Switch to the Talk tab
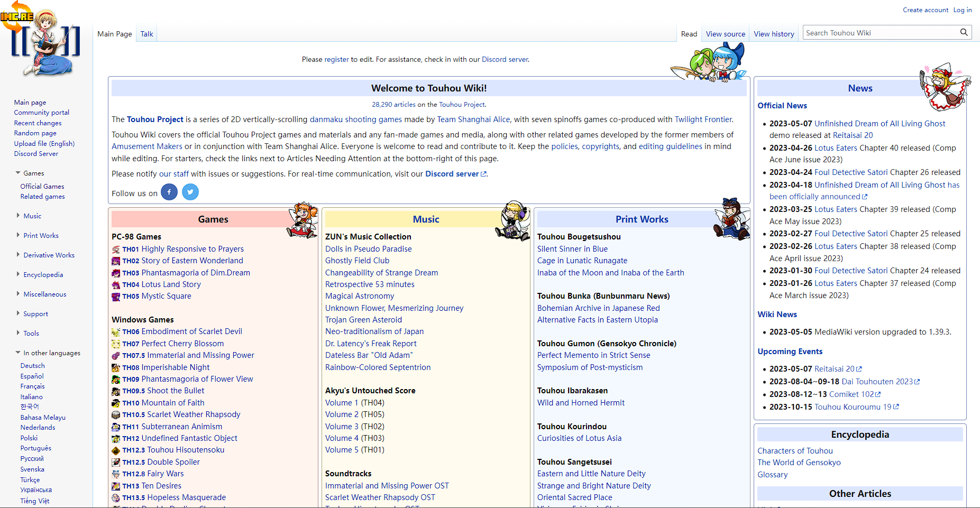The height and width of the screenshot is (508, 980). 146,34
